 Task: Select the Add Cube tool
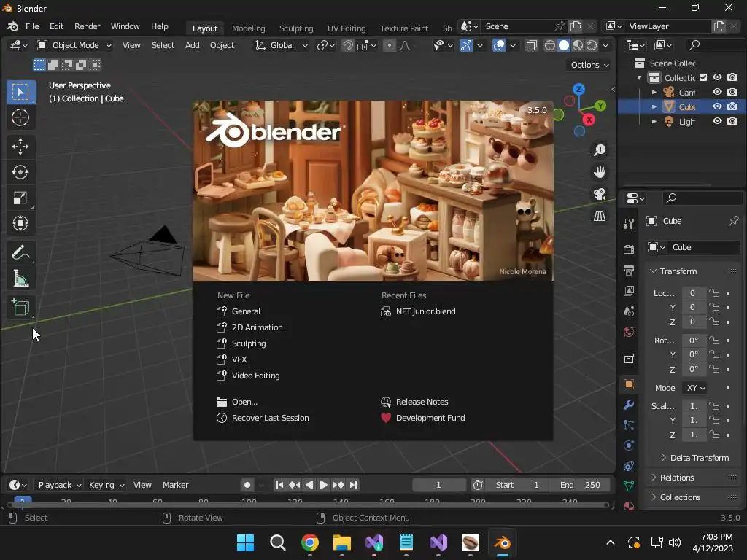tap(20, 307)
